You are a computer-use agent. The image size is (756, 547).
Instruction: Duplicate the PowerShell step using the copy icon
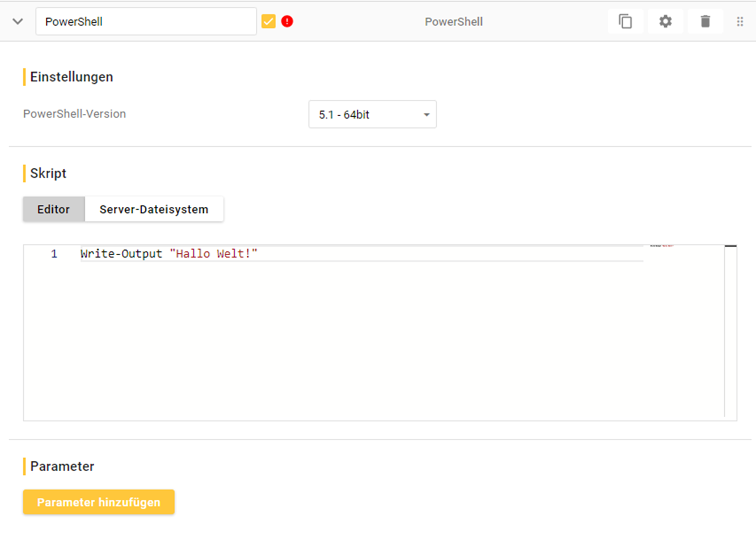tap(625, 22)
